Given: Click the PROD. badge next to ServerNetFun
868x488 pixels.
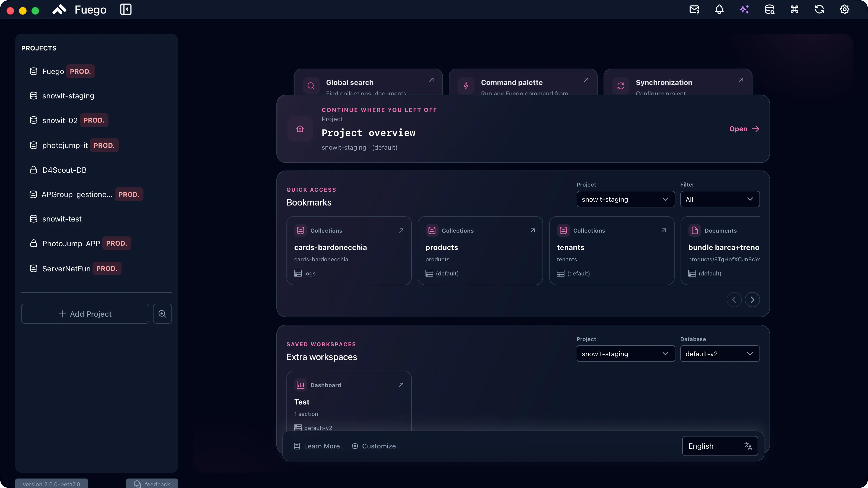Looking at the screenshot, I should 107,268.
